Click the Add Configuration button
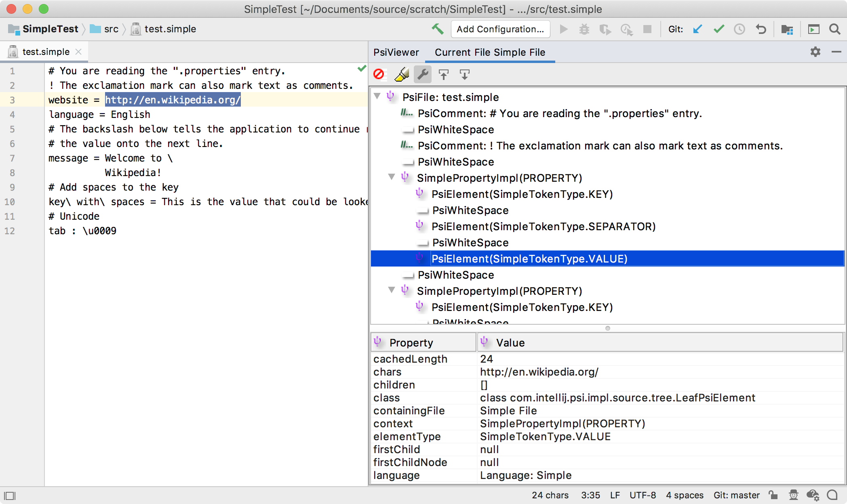The image size is (847, 504). 501,28
